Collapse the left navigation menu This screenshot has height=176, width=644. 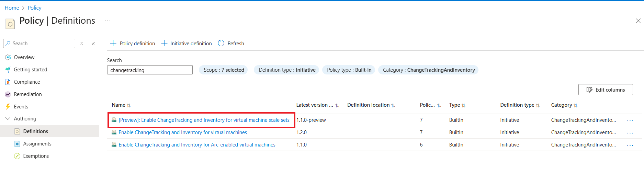(93, 44)
